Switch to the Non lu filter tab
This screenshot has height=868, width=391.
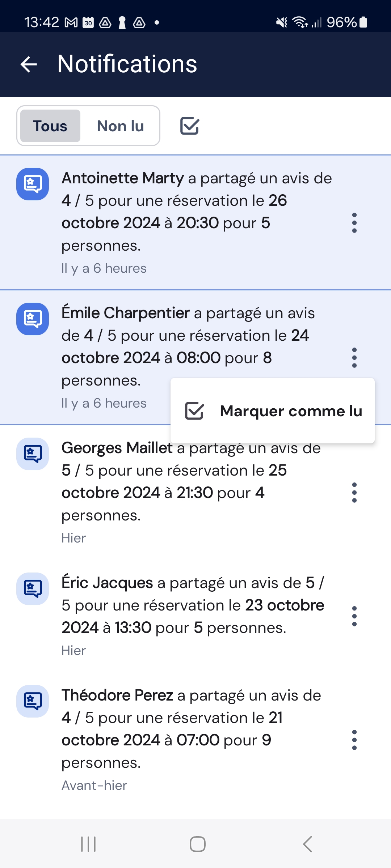point(121,126)
